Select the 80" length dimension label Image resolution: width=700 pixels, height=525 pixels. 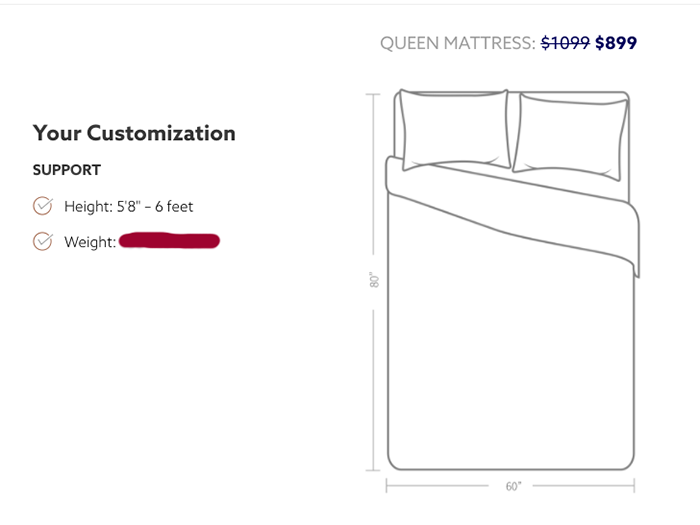coord(374,280)
